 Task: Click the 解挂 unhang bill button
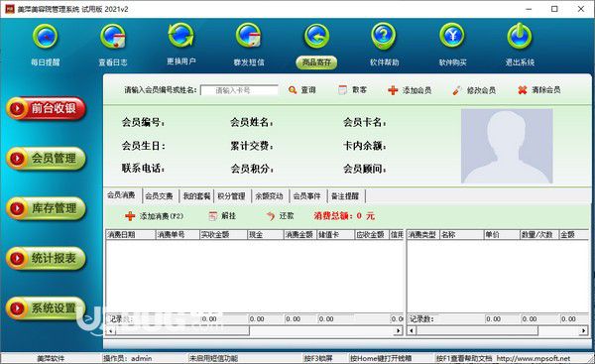[x=223, y=216]
